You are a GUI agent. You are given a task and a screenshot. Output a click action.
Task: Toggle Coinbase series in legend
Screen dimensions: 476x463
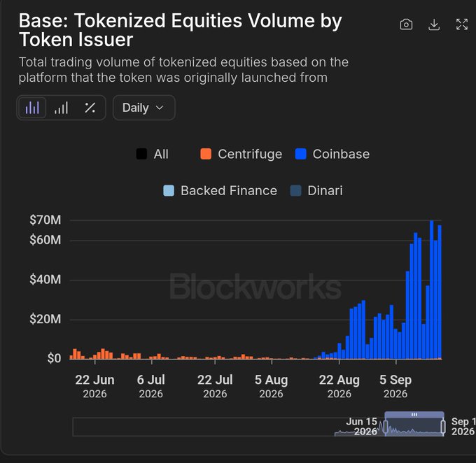coord(332,154)
